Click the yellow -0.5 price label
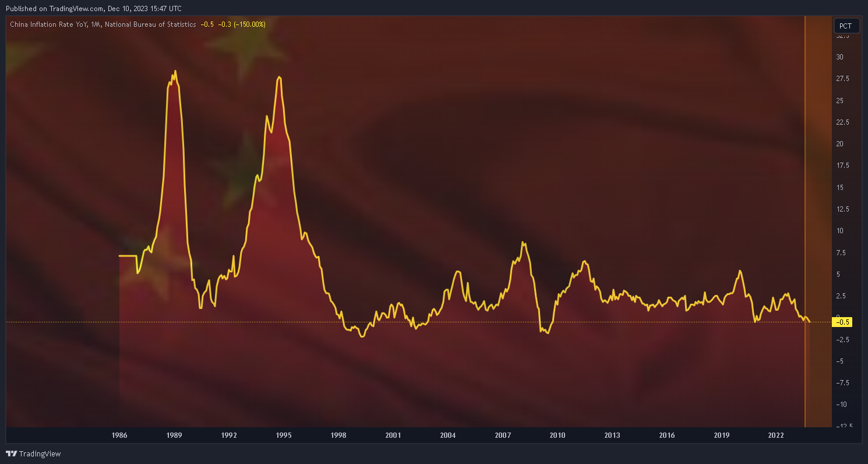This screenshot has width=868, height=464. click(x=842, y=322)
